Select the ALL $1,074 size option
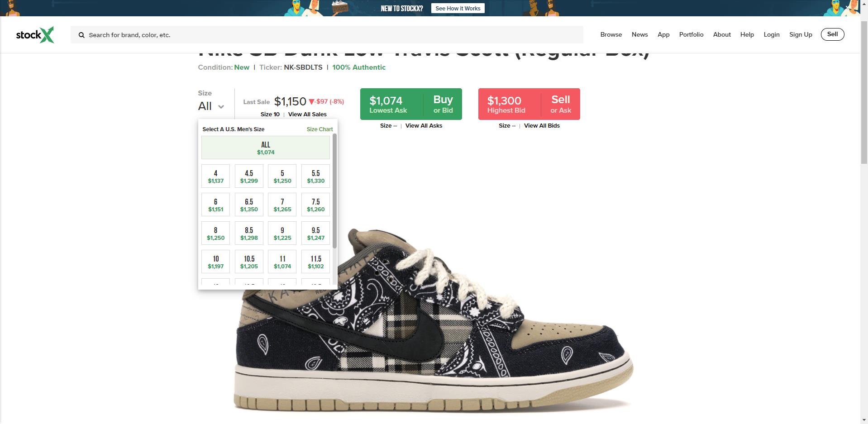 [x=266, y=148]
